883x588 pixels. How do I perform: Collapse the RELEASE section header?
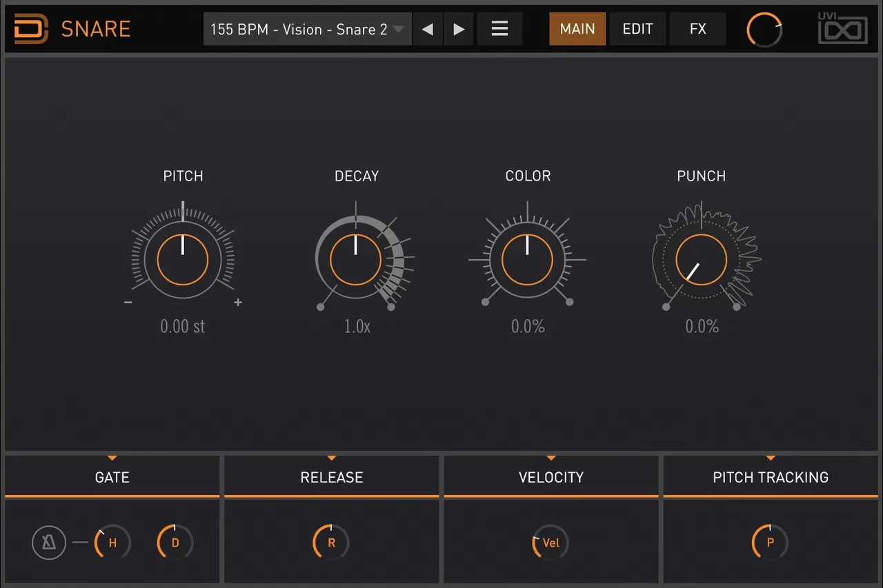tap(331, 476)
